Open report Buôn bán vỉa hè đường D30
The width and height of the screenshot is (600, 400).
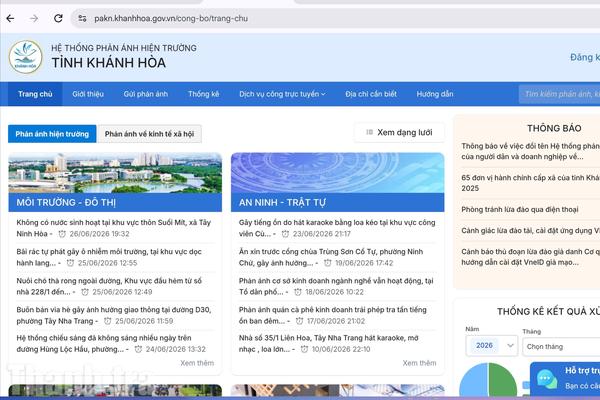pos(114,315)
